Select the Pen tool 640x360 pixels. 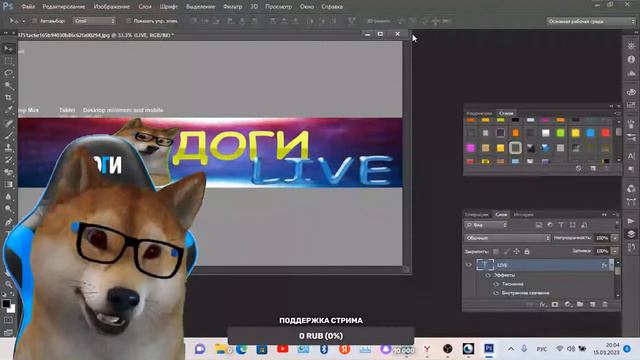[9, 222]
